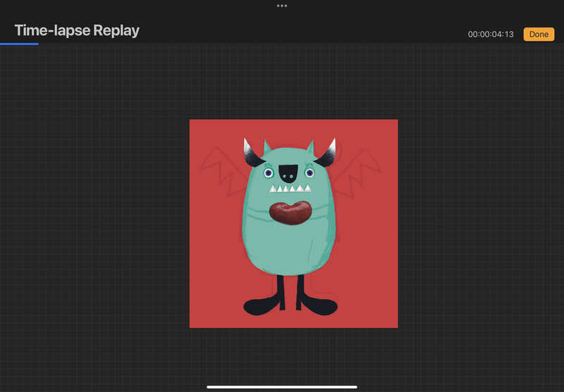The height and width of the screenshot is (392, 564).
Task: Click the dark red heart on the monster
Action: [x=290, y=212]
